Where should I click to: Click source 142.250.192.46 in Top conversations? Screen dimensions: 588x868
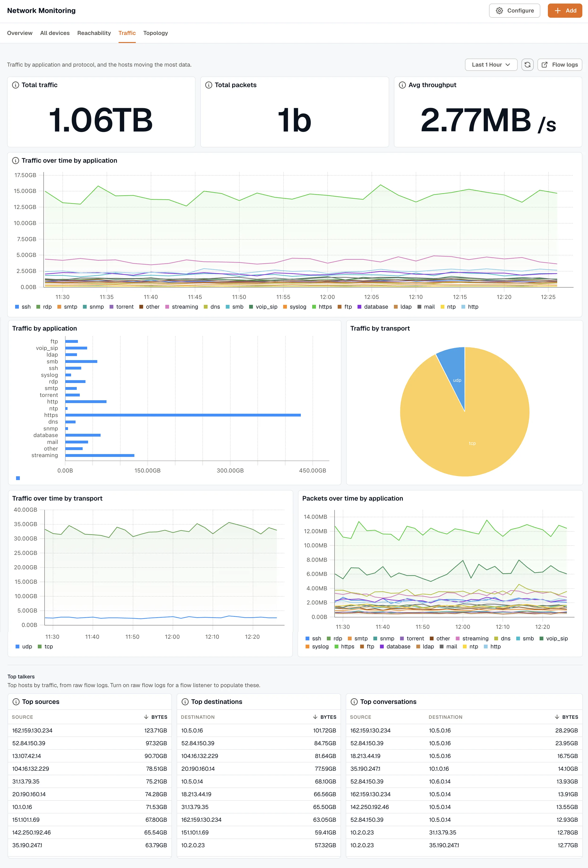pyautogui.click(x=370, y=807)
